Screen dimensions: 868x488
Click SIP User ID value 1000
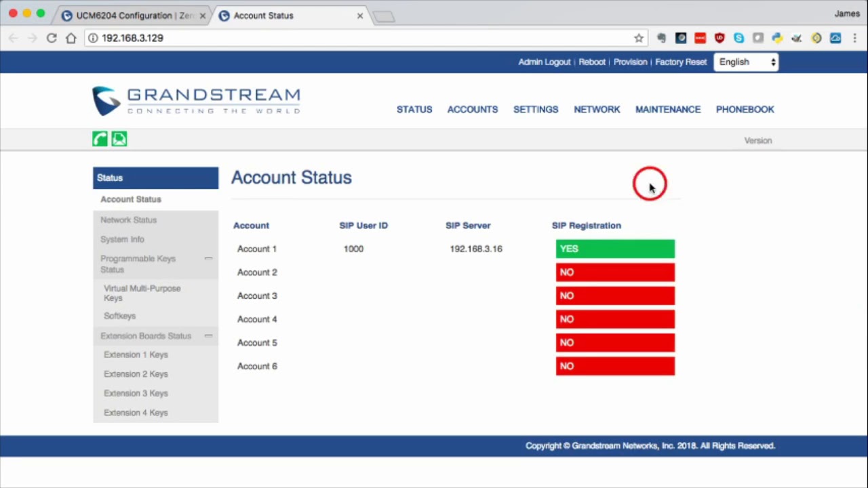pyautogui.click(x=353, y=249)
